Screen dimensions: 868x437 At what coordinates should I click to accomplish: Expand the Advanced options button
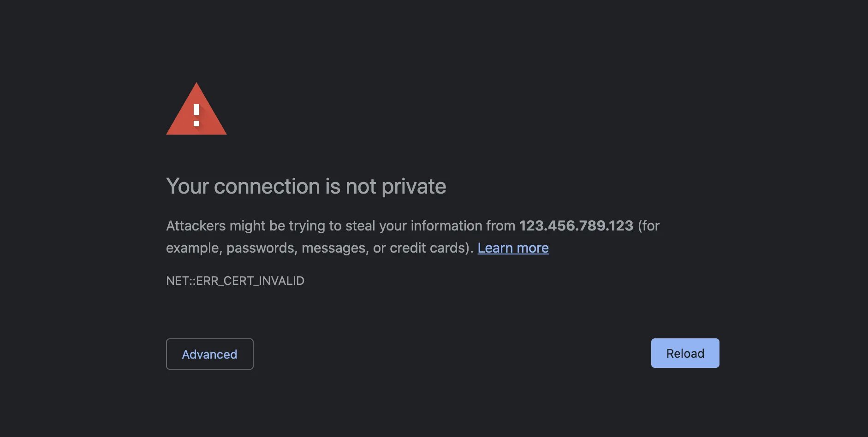209,354
